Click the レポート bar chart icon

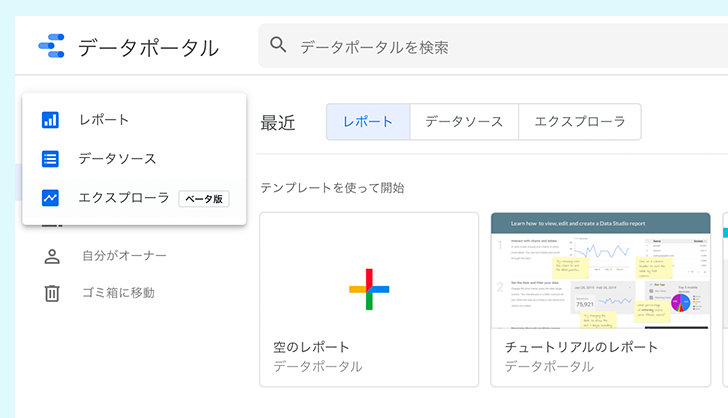(x=50, y=120)
